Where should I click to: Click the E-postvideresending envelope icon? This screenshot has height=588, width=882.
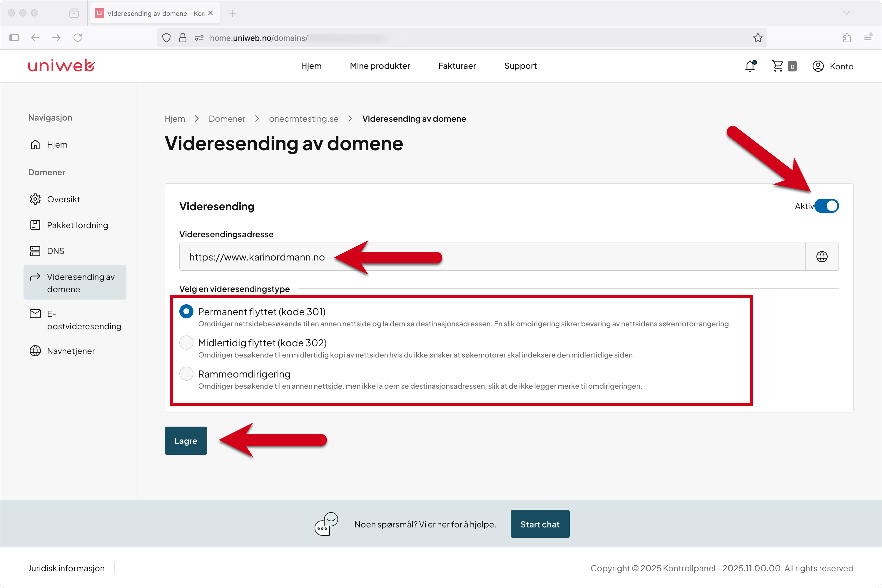coord(35,313)
